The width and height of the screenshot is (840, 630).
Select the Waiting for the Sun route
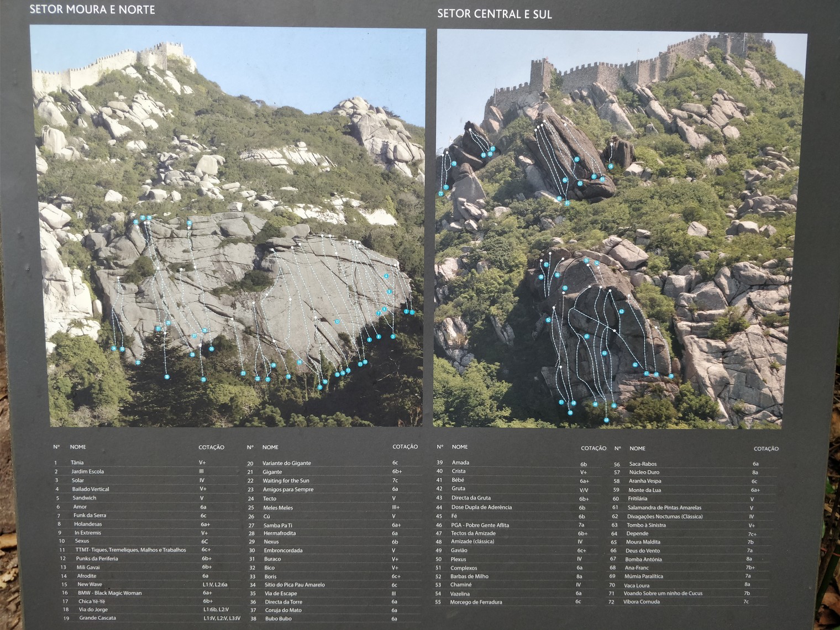(286, 481)
